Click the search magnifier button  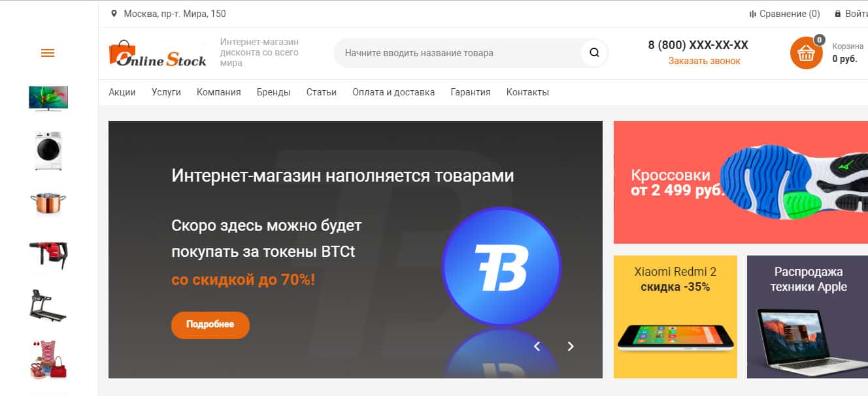[594, 53]
